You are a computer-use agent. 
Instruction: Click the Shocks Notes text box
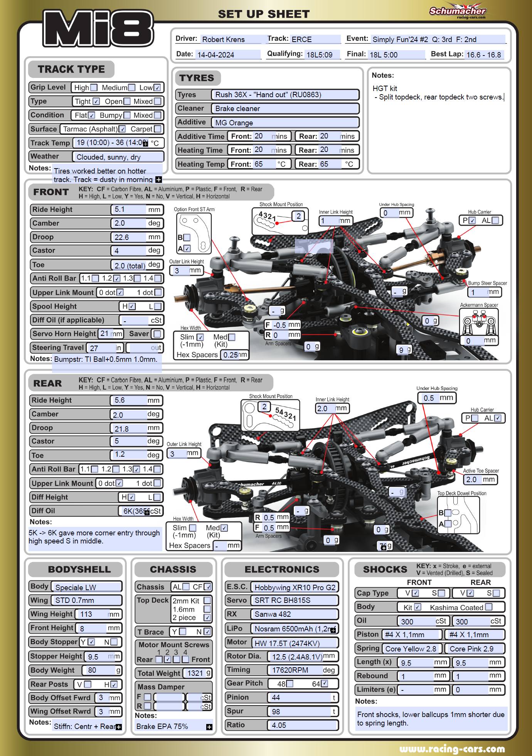click(x=431, y=719)
